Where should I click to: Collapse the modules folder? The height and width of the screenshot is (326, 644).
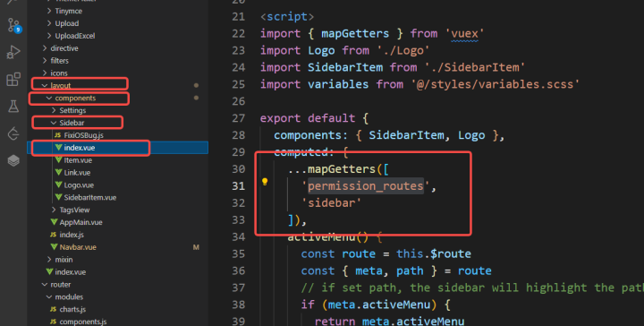click(x=49, y=296)
